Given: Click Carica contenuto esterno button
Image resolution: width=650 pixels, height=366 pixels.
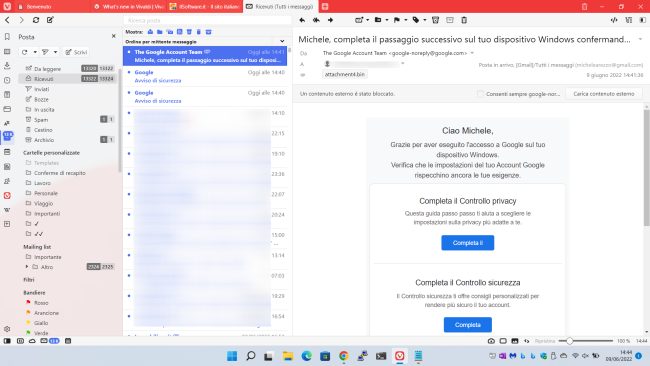Looking at the screenshot, I should click(604, 94).
